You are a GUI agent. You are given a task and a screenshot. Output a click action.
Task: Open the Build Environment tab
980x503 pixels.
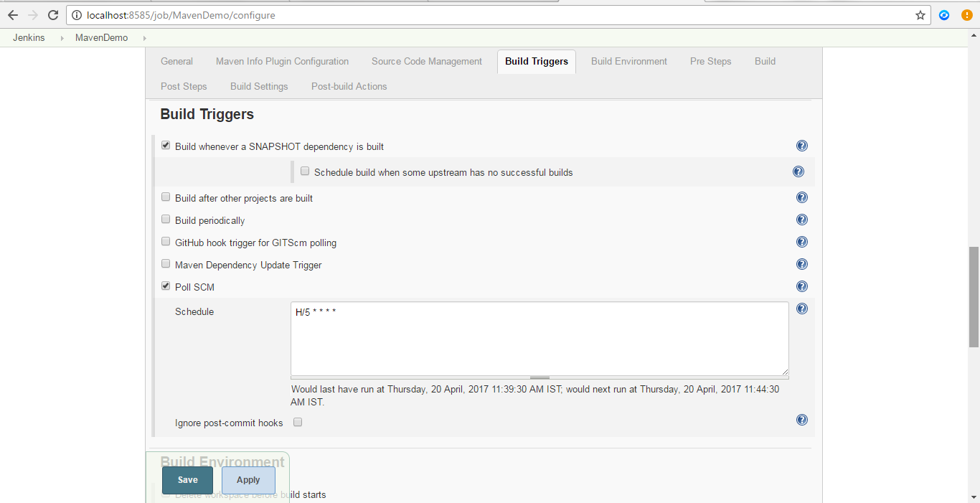[x=629, y=62]
